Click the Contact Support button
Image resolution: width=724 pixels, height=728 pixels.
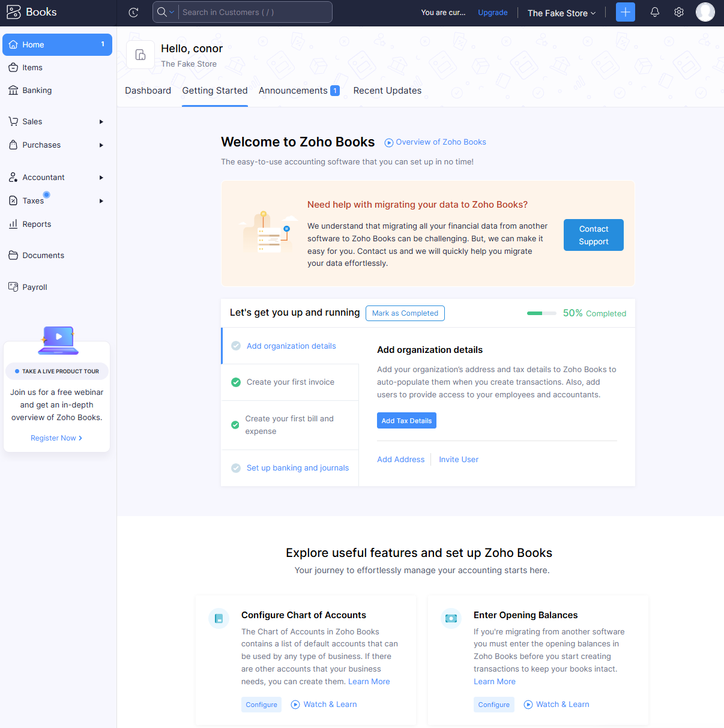tap(593, 235)
